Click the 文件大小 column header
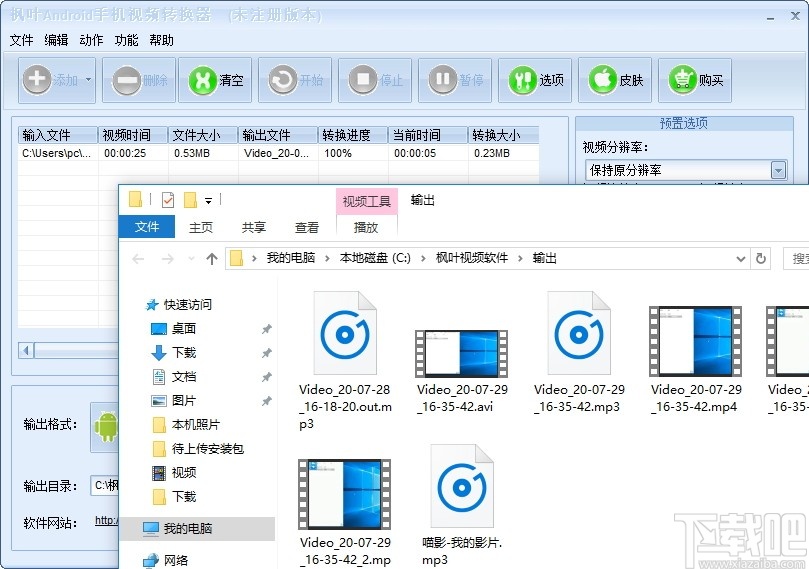The height and width of the screenshot is (569, 809). click(203, 135)
